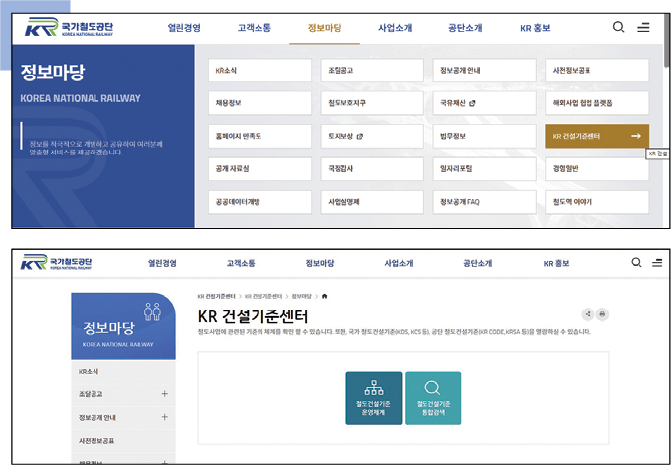This screenshot has width=671, height=465.
Task: Click the home icon in the breadcrumb
Action: pos(324,296)
